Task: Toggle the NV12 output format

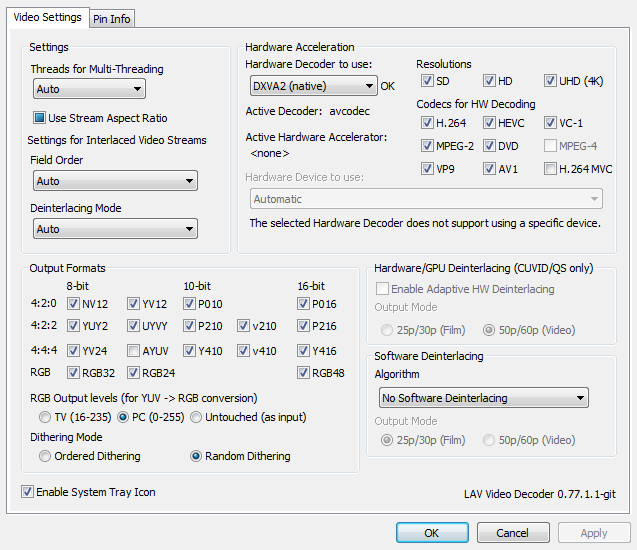Action: coord(73,304)
